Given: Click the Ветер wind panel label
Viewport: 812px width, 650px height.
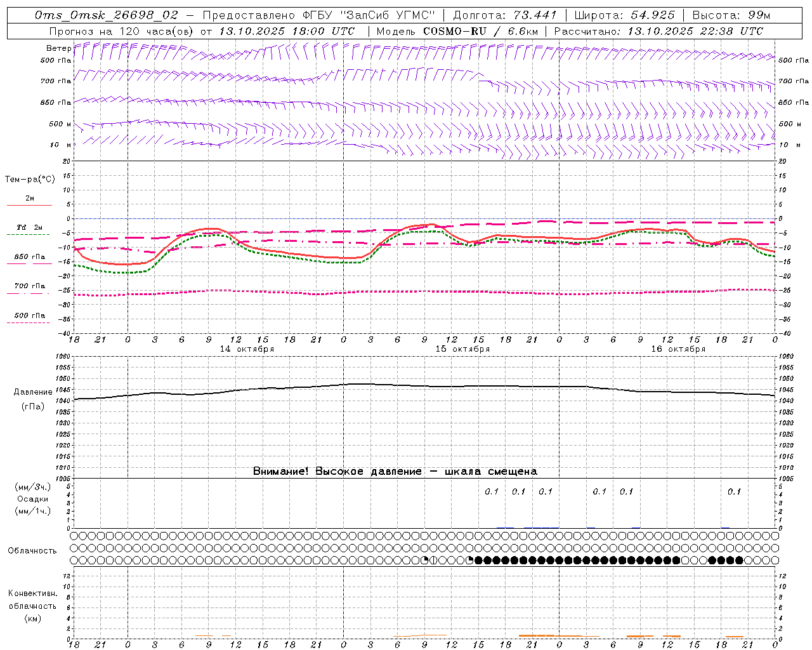Looking at the screenshot, I should pyautogui.click(x=58, y=48).
